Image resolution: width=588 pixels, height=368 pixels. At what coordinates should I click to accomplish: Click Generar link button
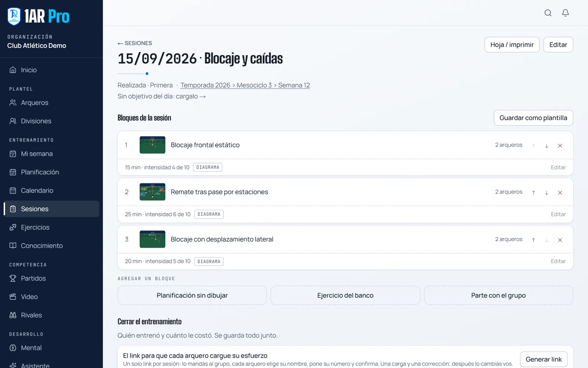click(544, 359)
